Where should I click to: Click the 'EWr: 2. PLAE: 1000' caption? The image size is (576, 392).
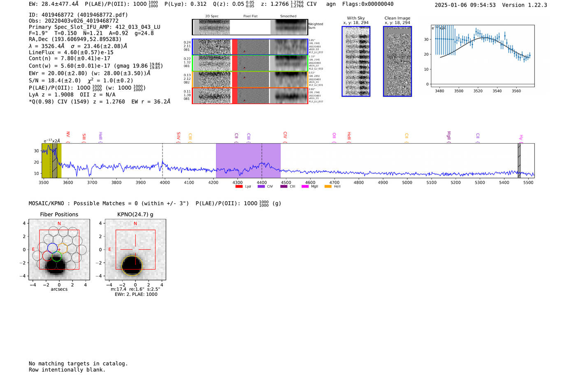pos(136,294)
